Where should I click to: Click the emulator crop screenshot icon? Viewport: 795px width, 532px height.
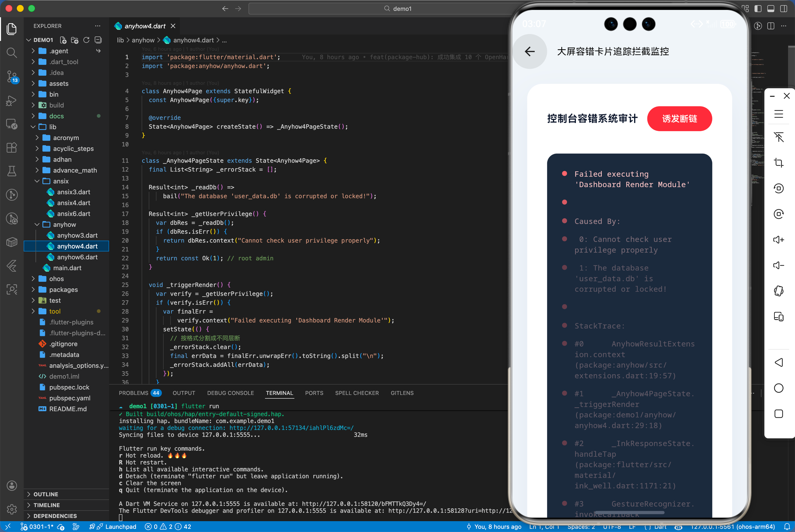click(778, 163)
